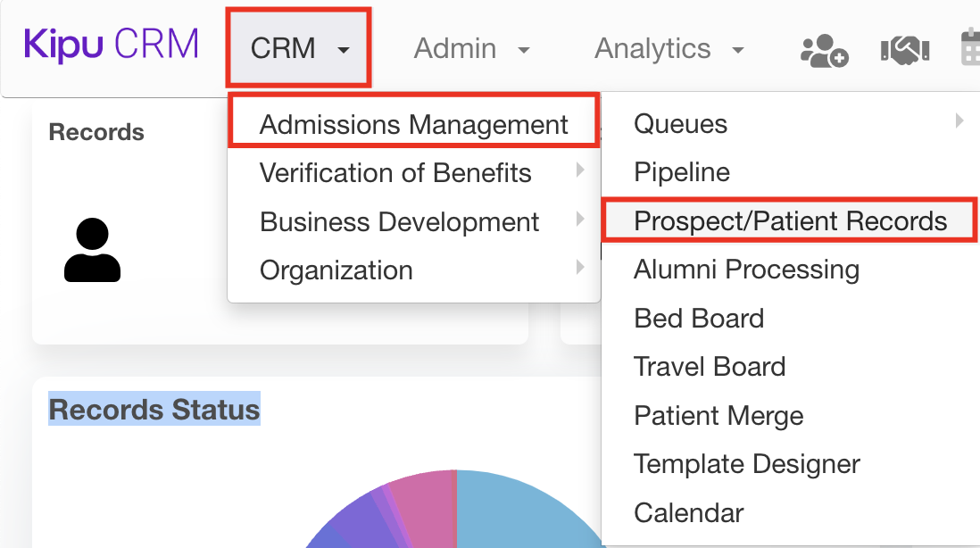Open the Analytics dropdown menu
This screenshot has width=980, height=548.
pos(668,49)
